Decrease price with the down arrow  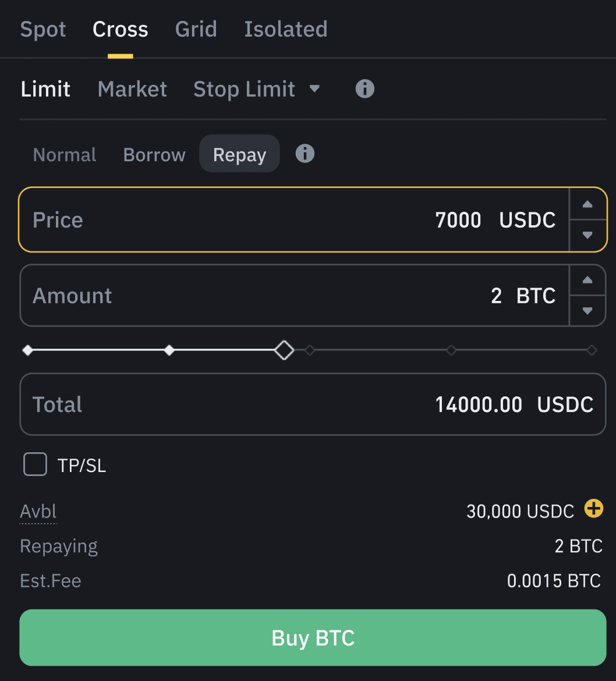click(x=587, y=236)
